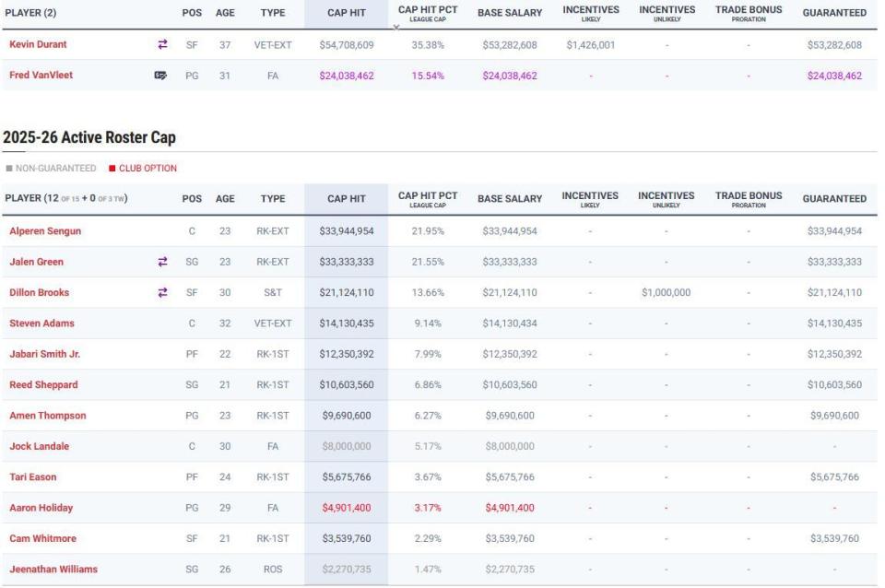The image size is (885, 588).
Task: Click Steven Adams' $14,130,434 base salary
Action: [x=510, y=323]
